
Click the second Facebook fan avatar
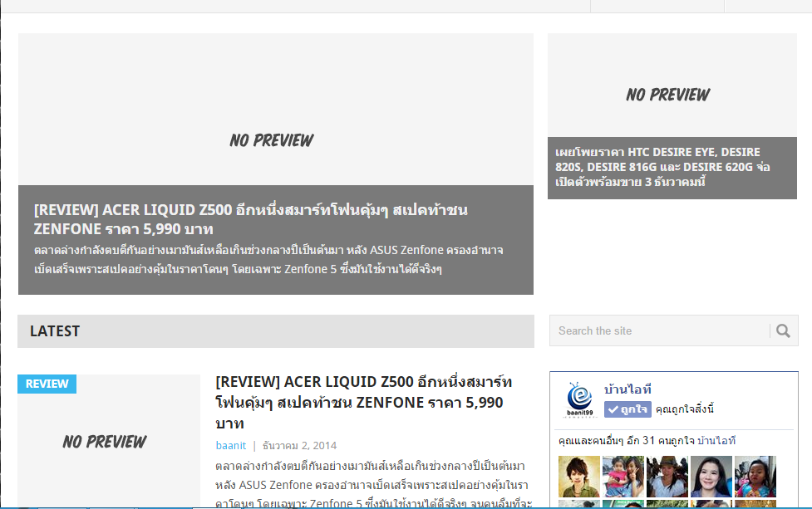[623, 477]
